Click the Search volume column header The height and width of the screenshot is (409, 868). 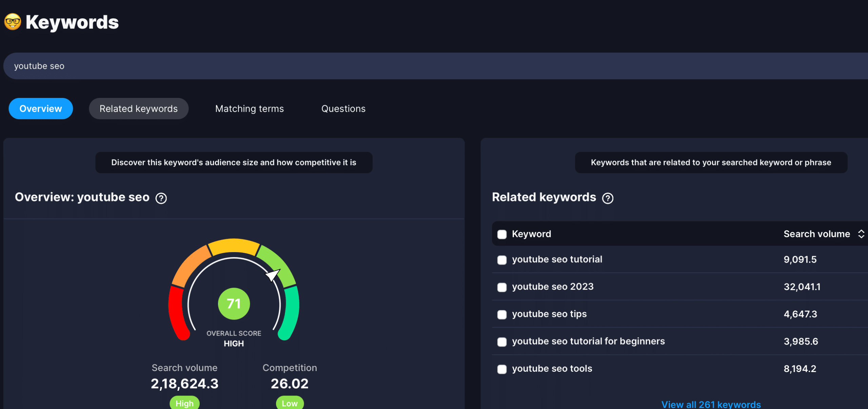pyautogui.click(x=817, y=234)
